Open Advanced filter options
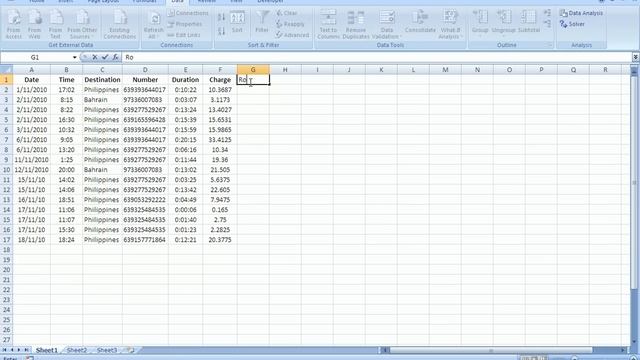 [x=292, y=35]
